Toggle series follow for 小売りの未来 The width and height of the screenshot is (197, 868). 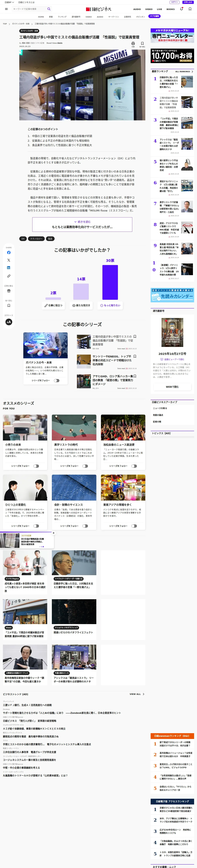(x=36, y=466)
